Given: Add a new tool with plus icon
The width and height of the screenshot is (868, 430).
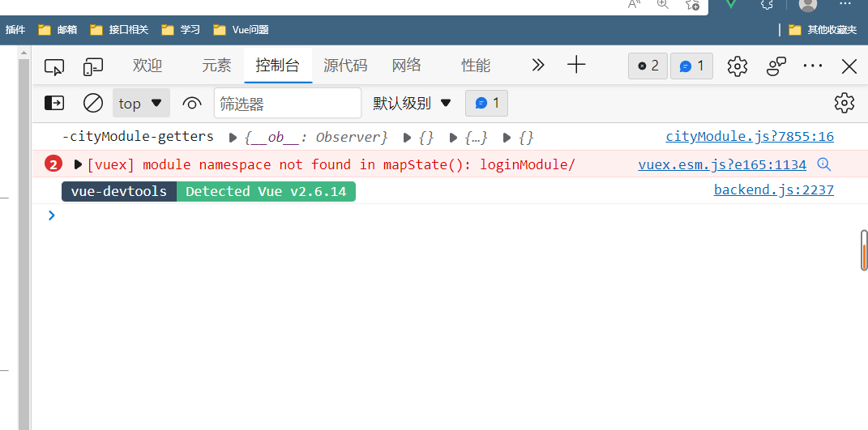Looking at the screenshot, I should pos(576,65).
